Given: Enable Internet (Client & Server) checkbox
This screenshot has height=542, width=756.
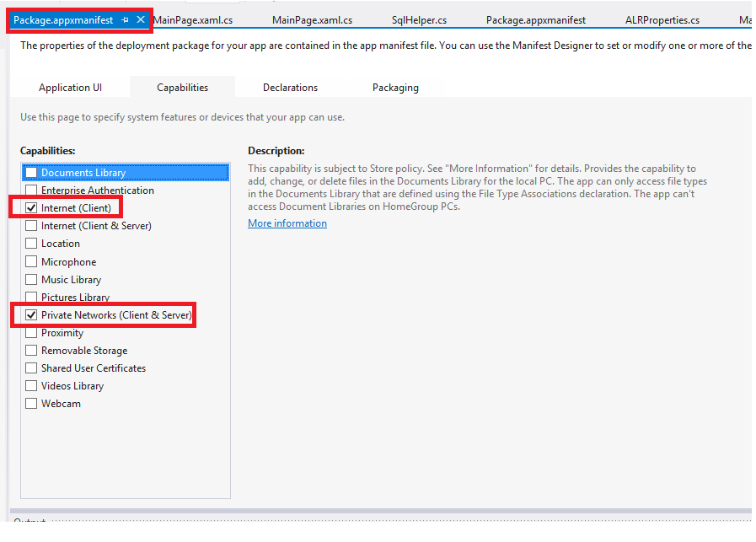Looking at the screenshot, I should (31, 226).
